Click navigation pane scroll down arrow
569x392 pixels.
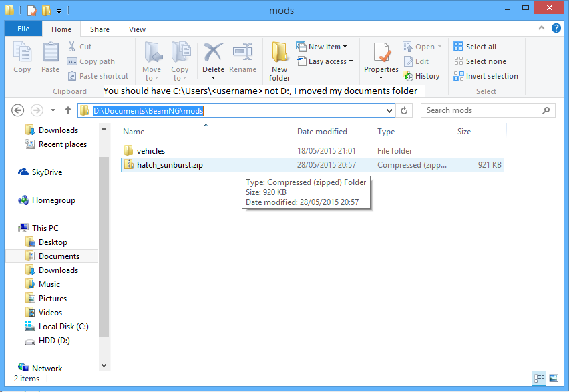(x=104, y=365)
